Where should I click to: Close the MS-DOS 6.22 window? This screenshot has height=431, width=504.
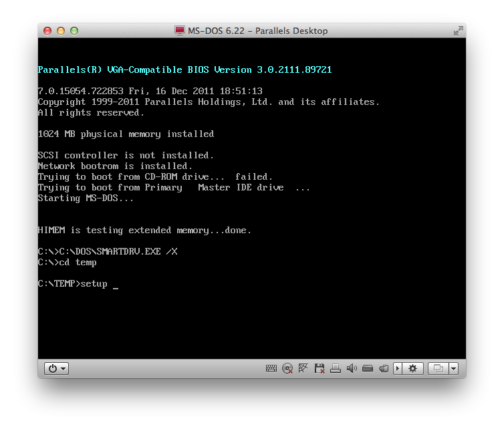[x=47, y=31]
